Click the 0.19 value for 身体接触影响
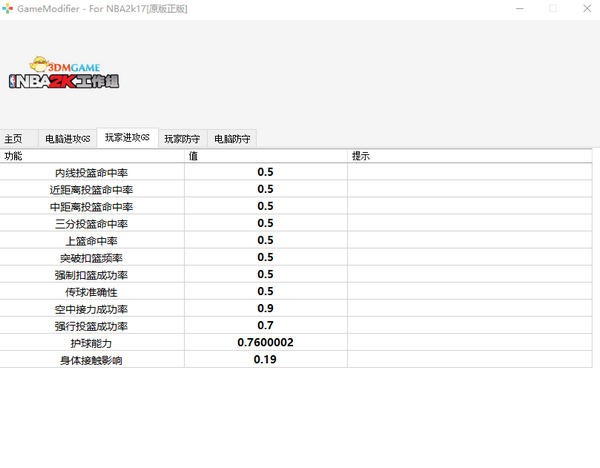 [x=265, y=359]
